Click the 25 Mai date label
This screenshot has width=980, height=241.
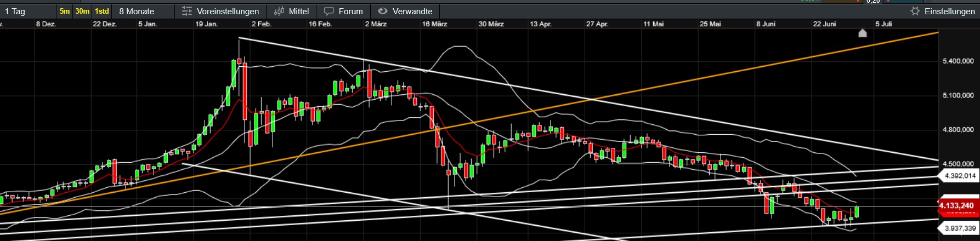tap(710, 24)
